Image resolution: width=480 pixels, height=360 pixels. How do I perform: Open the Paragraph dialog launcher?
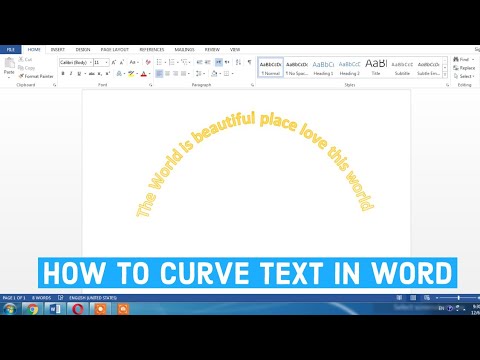252,85
